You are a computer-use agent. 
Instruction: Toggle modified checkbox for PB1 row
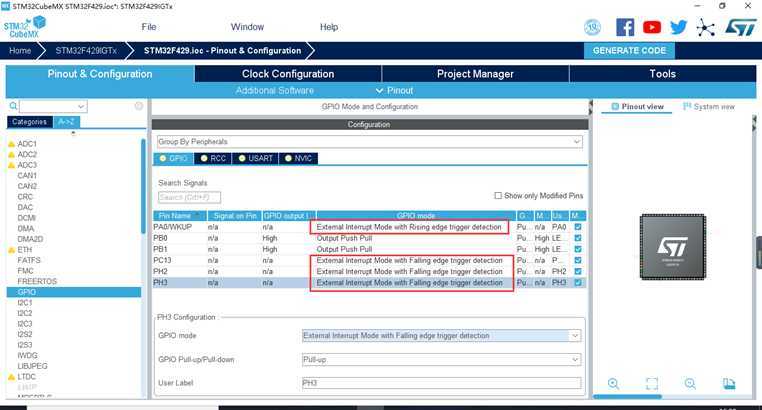click(x=578, y=249)
